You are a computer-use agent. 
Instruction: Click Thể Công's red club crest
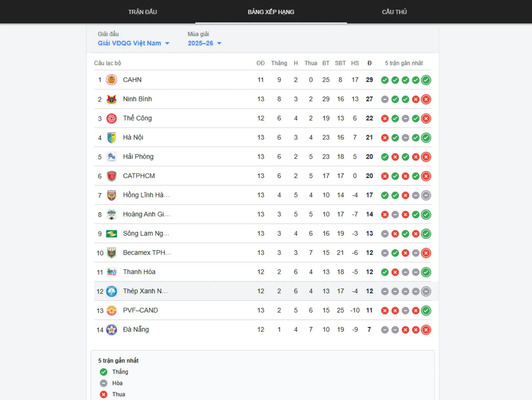111,118
